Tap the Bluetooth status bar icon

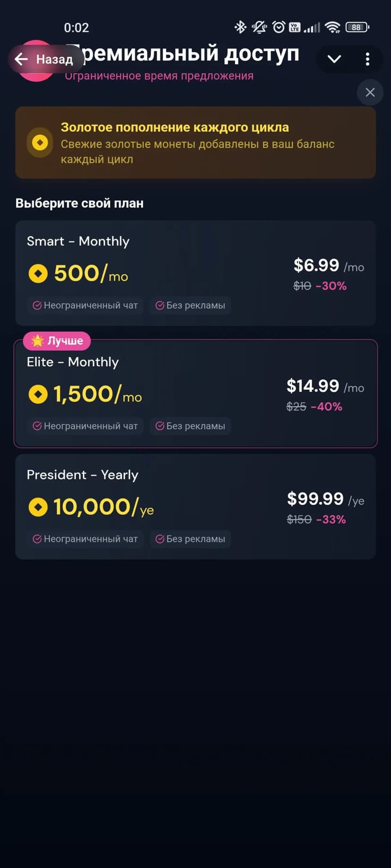[x=240, y=27]
